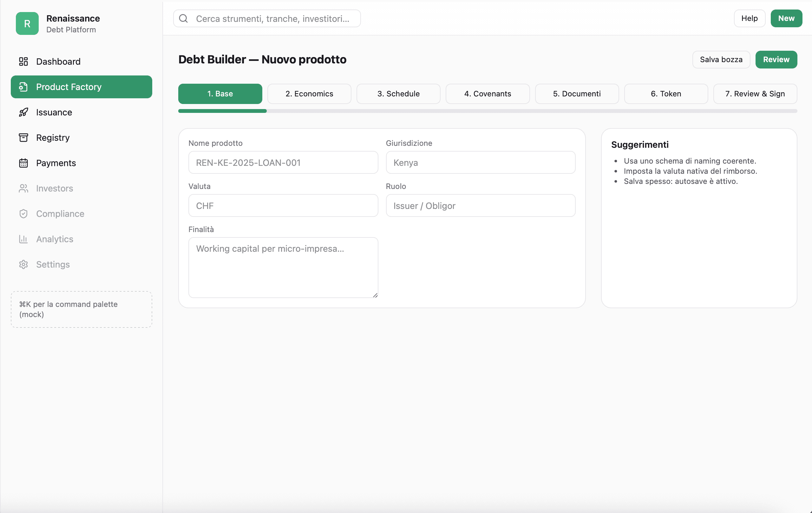
Task: Click inside the Finalità text area
Action: [283, 267]
